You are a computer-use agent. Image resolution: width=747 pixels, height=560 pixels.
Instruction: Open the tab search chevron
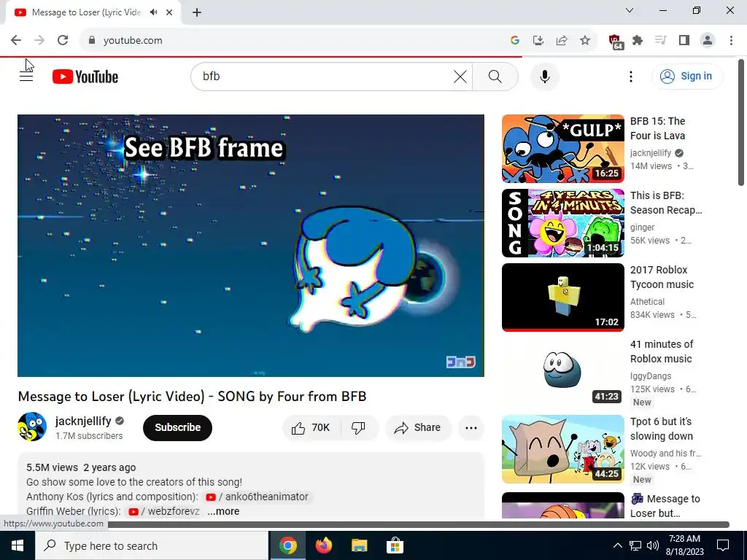point(630,10)
